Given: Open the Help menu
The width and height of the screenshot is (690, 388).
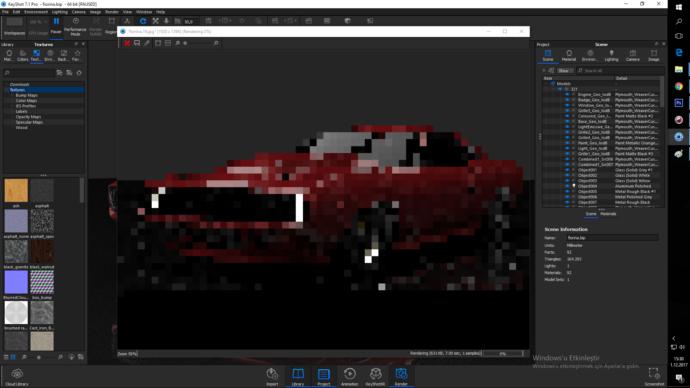Looking at the screenshot, I should tap(161, 12).
